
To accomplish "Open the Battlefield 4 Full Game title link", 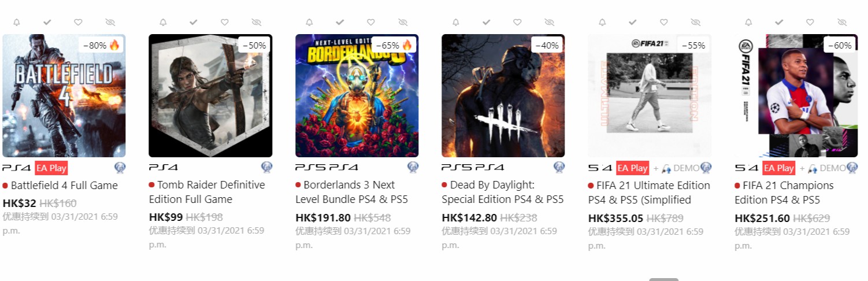I will point(64,186).
